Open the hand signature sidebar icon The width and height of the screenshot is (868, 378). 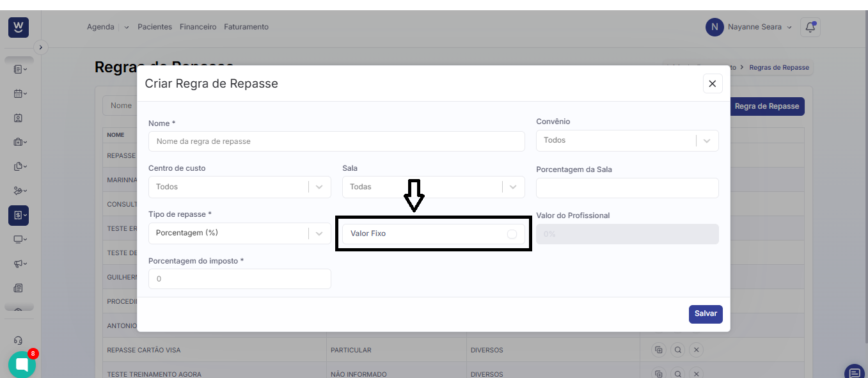pyautogui.click(x=20, y=191)
